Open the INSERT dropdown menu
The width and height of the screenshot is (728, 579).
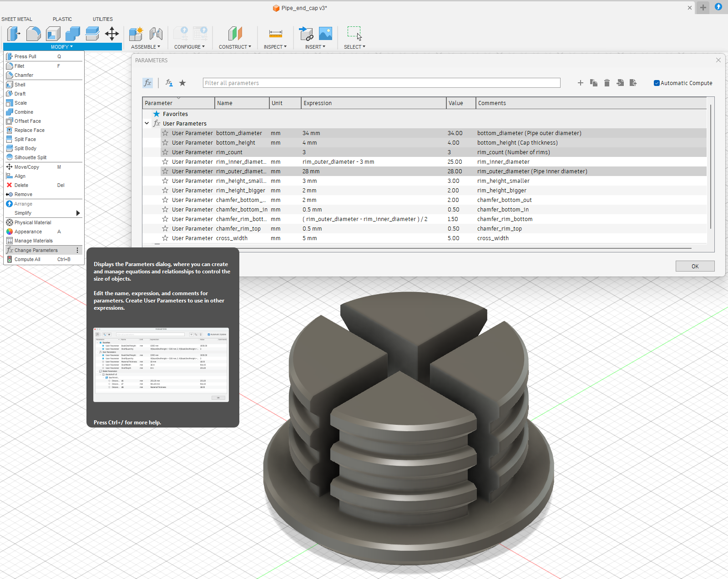[x=315, y=47]
